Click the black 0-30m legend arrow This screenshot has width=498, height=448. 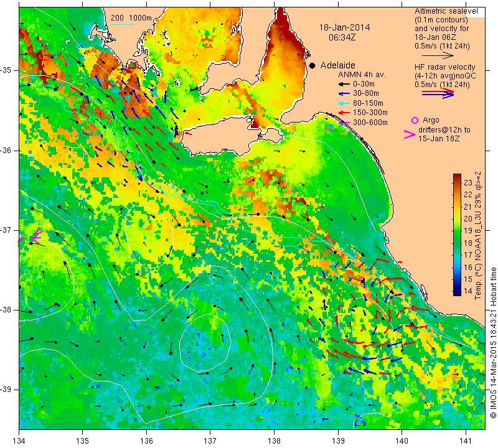pyautogui.click(x=344, y=85)
